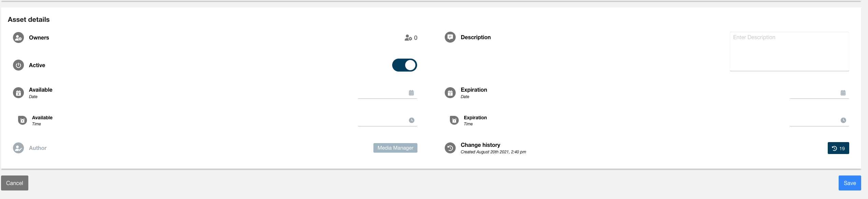868x199 pixels.
Task: Open the Available Time clock picker
Action: [x=412, y=120]
